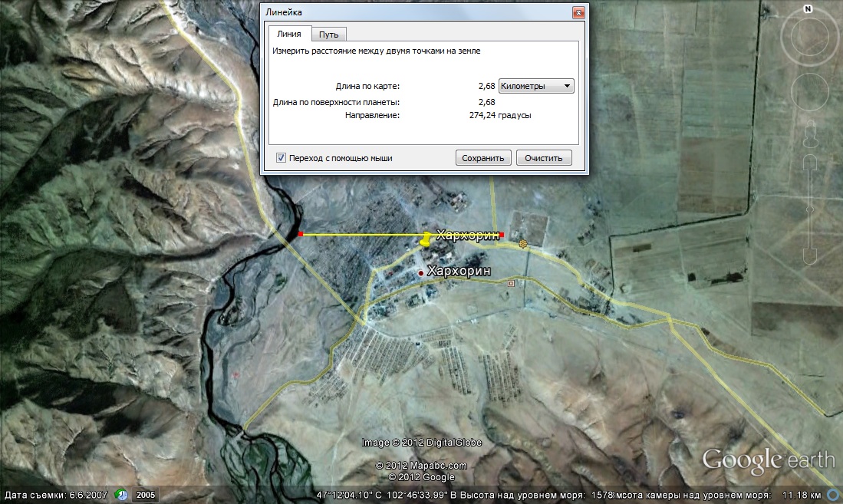Click the yellow pushpin placemark
The width and height of the screenshot is (843, 504).
tap(426, 240)
